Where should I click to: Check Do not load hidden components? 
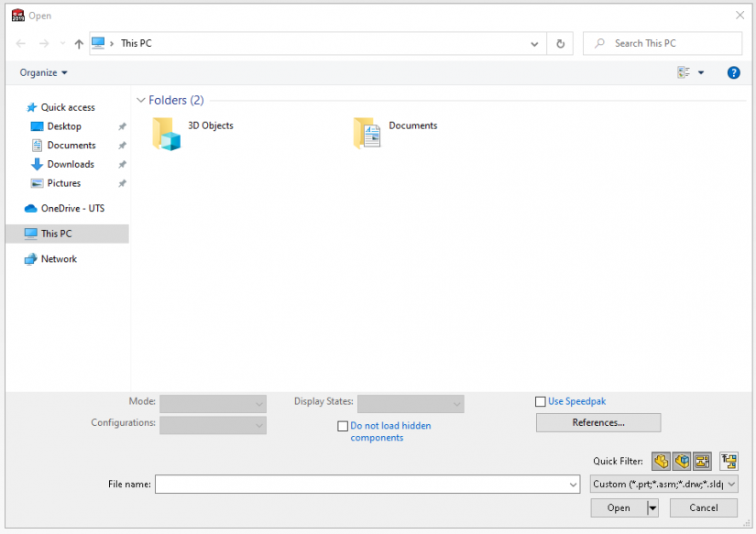click(x=343, y=426)
